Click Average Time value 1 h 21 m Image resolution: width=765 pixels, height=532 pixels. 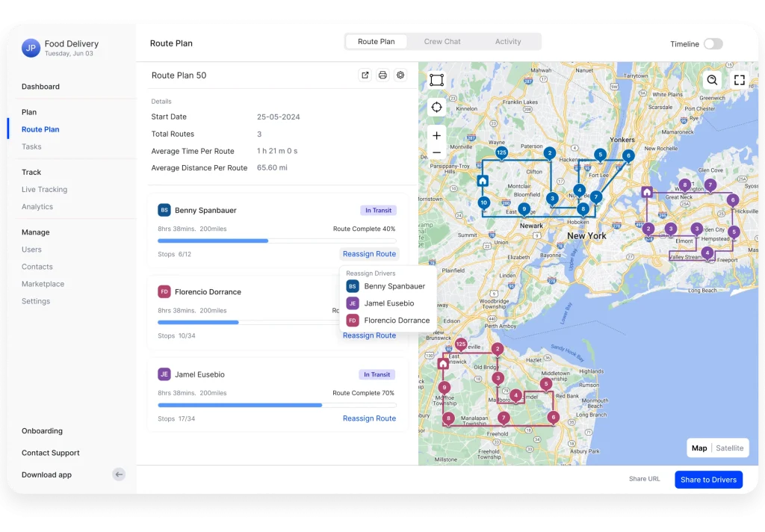coord(277,151)
